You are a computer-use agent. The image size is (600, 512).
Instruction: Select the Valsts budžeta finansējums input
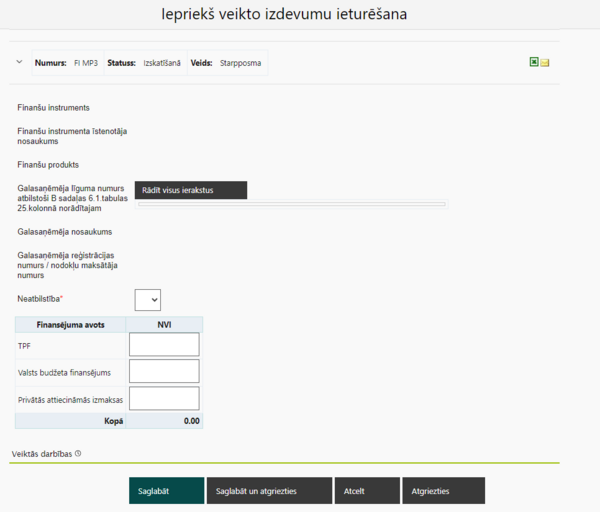pyautogui.click(x=164, y=371)
